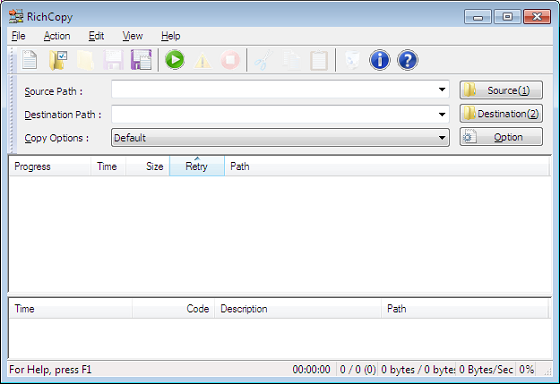
Task: Minimize the RichCopy window
Action: click(x=478, y=17)
